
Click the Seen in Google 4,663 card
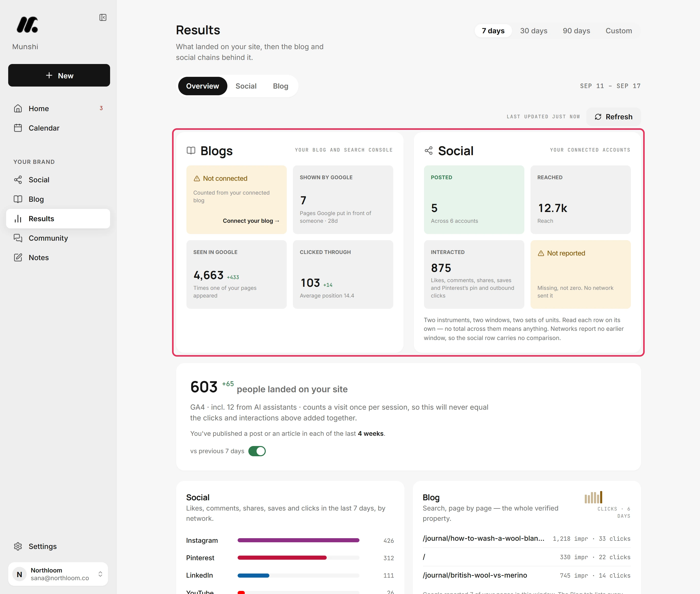[x=236, y=274]
